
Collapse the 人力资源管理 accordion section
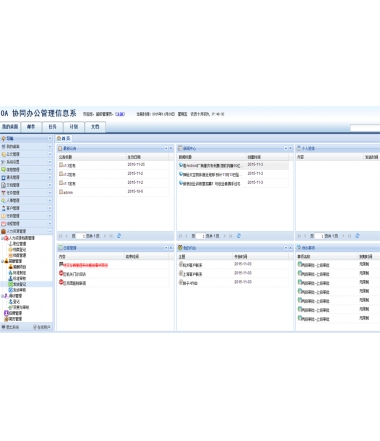pyautogui.click(x=50, y=231)
